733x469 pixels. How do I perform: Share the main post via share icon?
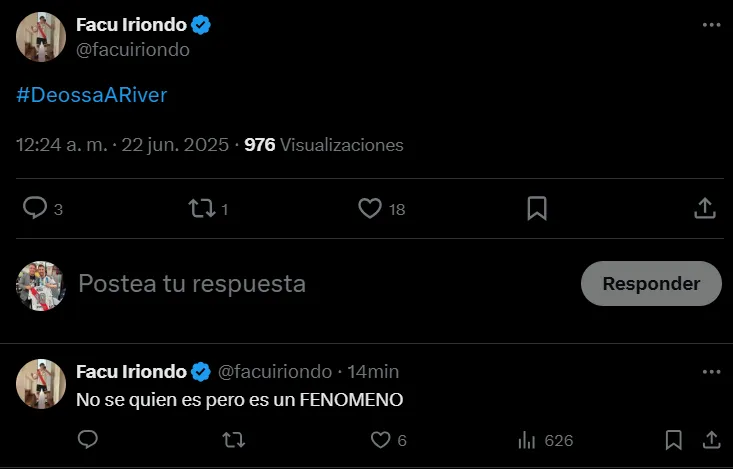pos(704,208)
